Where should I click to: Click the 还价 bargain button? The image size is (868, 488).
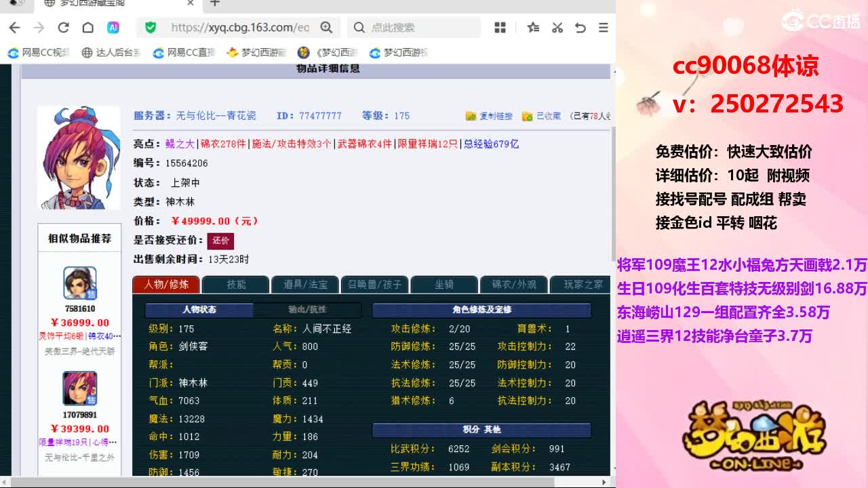click(x=220, y=241)
